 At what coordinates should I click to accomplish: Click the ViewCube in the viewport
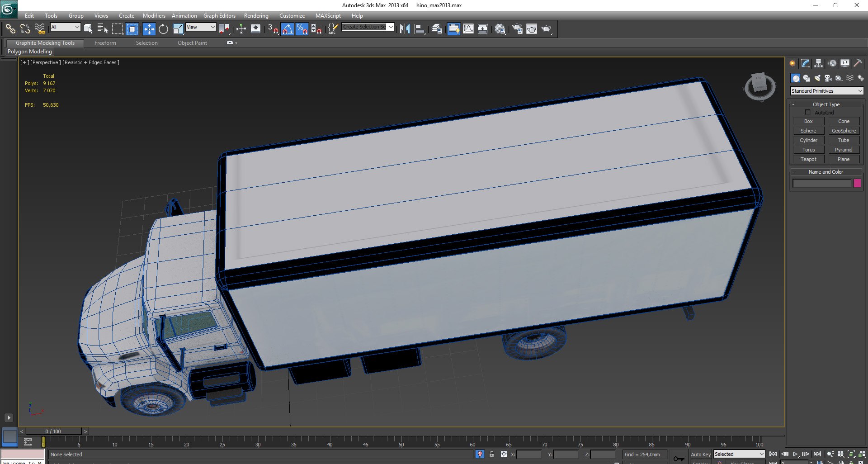[759, 86]
